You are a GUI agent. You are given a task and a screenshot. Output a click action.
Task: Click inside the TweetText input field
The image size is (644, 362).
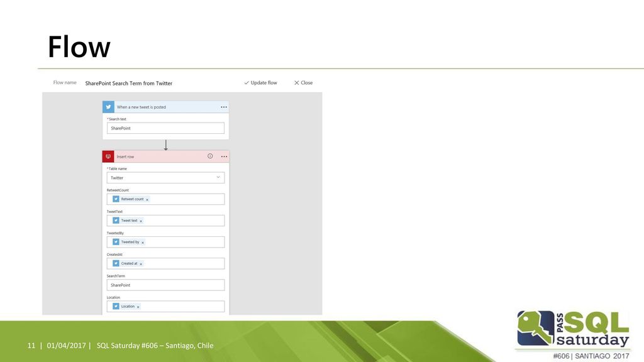click(165, 221)
